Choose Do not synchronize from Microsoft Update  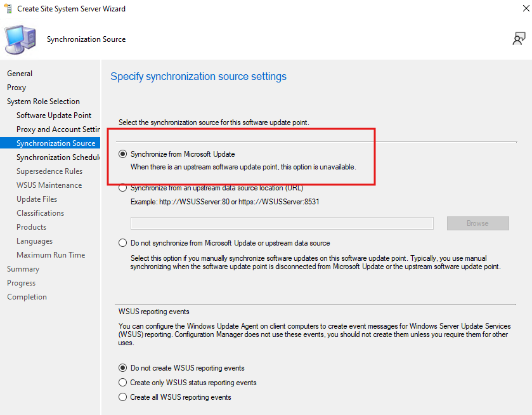tap(122, 243)
